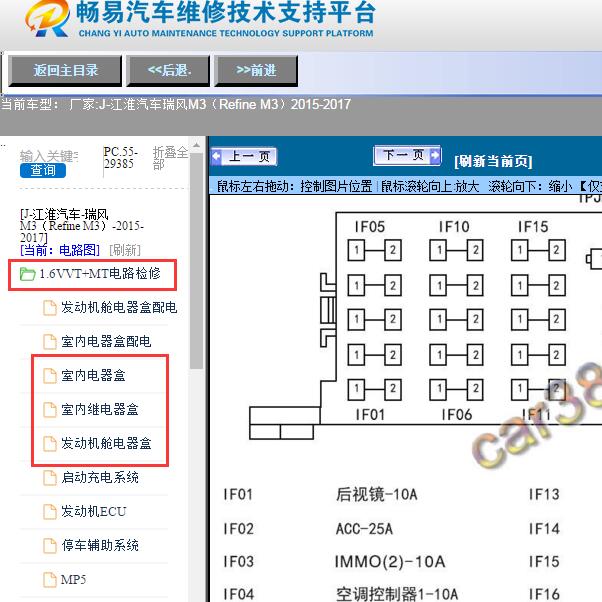
Task: Click IF03 entry in fuse list
Action: pos(238,562)
